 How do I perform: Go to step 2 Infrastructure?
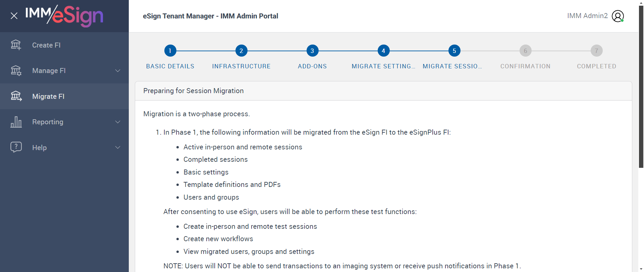[x=241, y=51]
